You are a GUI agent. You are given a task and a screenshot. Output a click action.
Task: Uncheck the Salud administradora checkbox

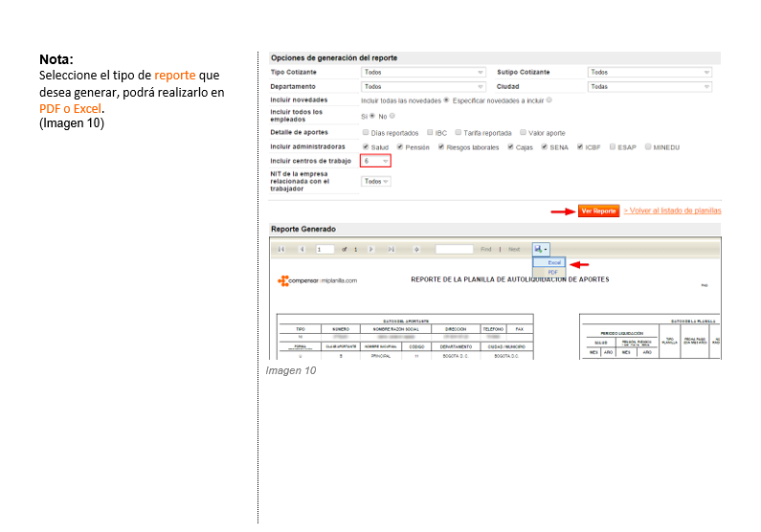(366, 146)
